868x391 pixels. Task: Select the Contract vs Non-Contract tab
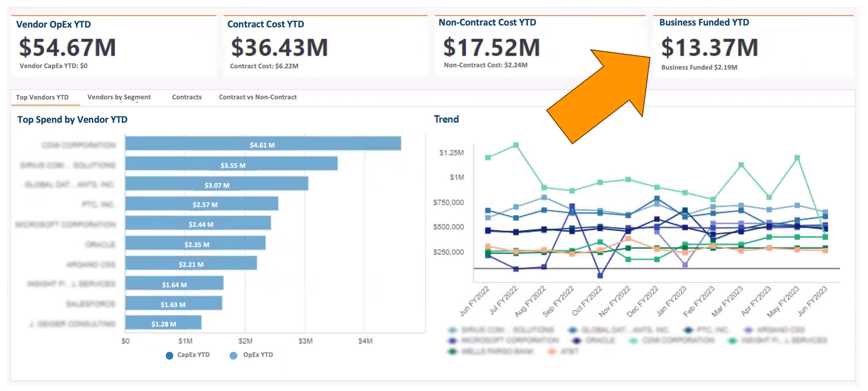tap(258, 97)
